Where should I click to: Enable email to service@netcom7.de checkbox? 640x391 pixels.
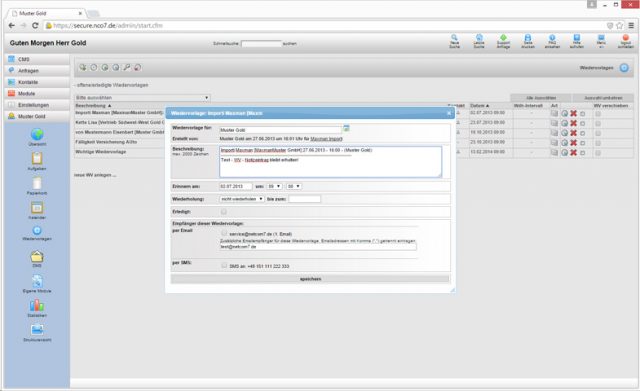point(224,233)
